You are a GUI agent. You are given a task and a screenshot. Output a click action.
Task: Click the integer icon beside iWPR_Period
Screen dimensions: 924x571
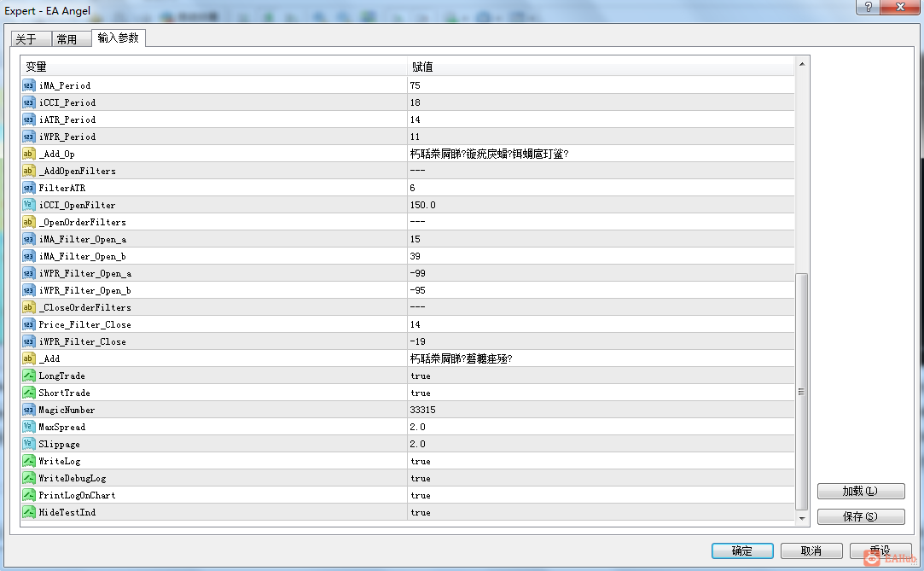click(x=28, y=137)
